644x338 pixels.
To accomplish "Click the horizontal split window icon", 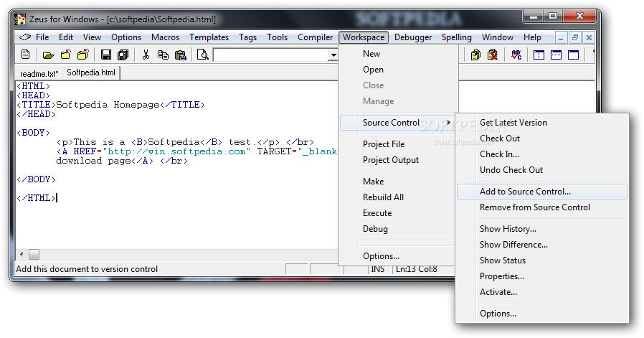I will tap(556, 55).
